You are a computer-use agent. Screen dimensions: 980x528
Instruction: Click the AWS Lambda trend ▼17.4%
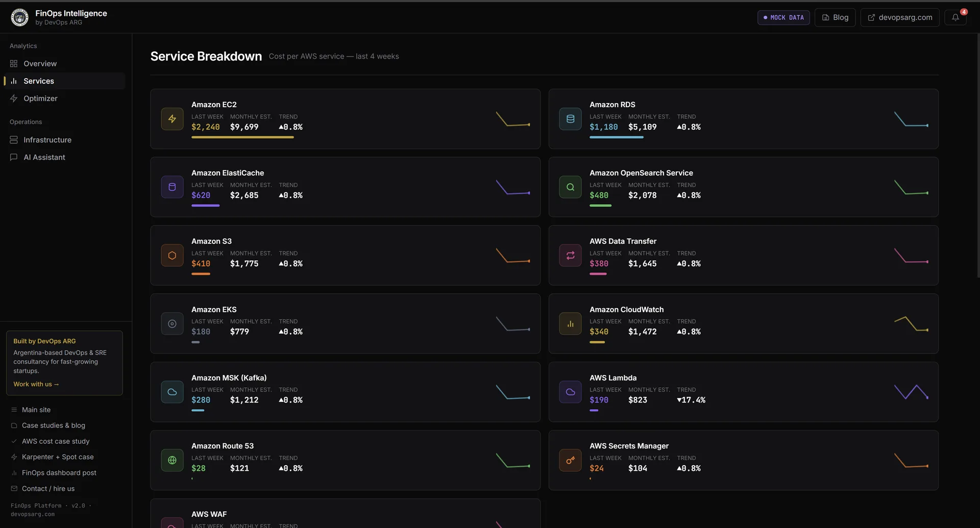click(691, 400)
